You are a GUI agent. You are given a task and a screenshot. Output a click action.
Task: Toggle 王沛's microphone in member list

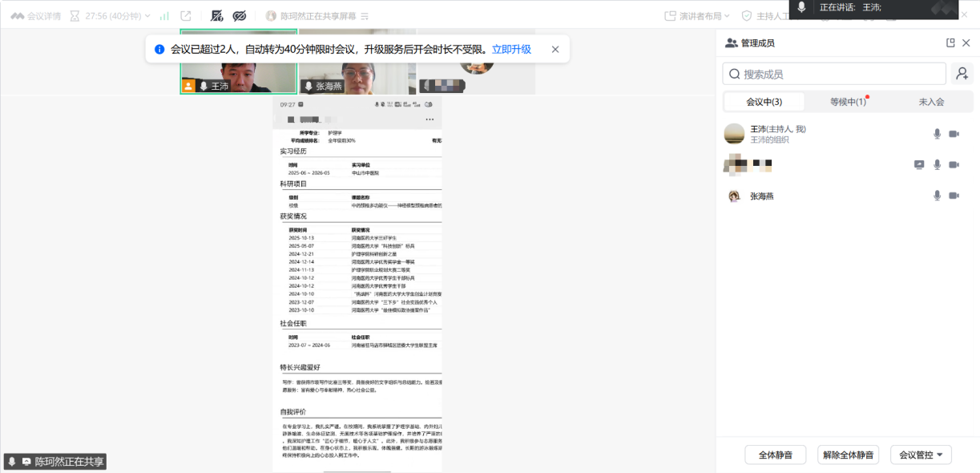[x=937, y=134]
